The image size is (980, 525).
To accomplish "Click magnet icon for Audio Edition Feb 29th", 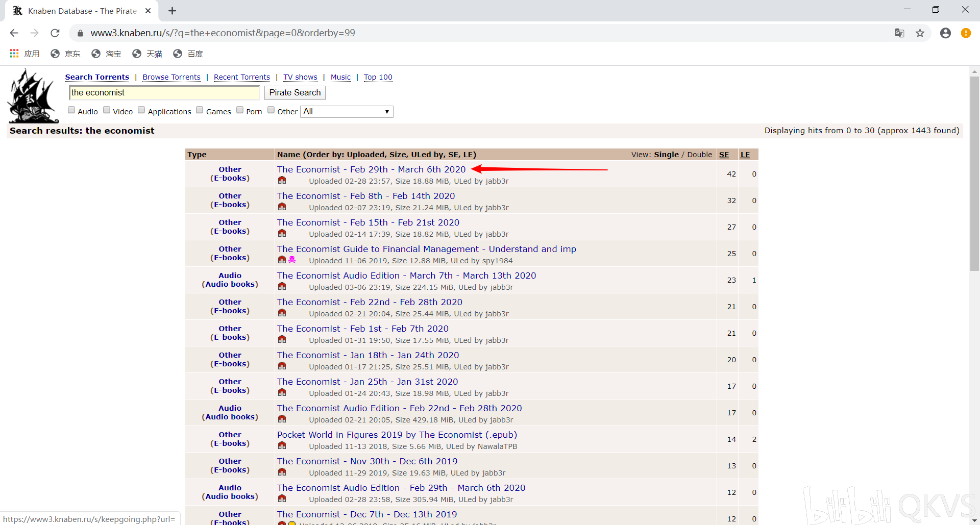I will pyautogui.click(x=282, y=499).
